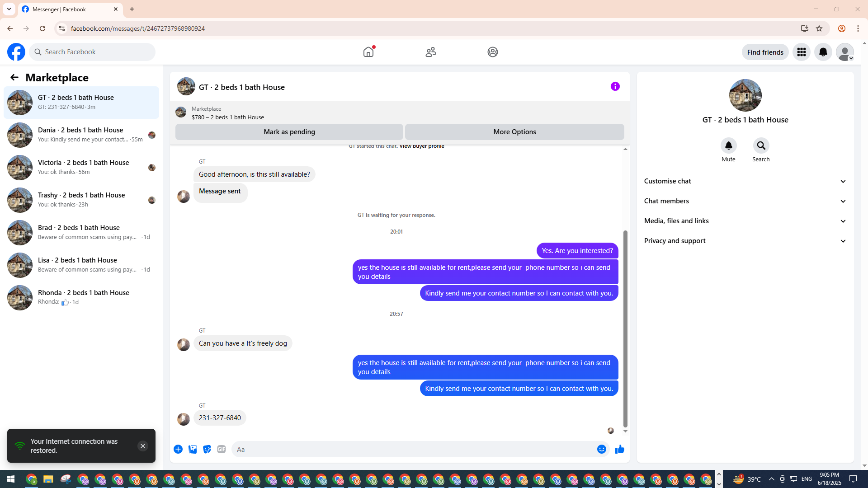The width and height of the screenshot is (868, 488).
Task: Click the Search Facebook field
Action: (93, 52)
